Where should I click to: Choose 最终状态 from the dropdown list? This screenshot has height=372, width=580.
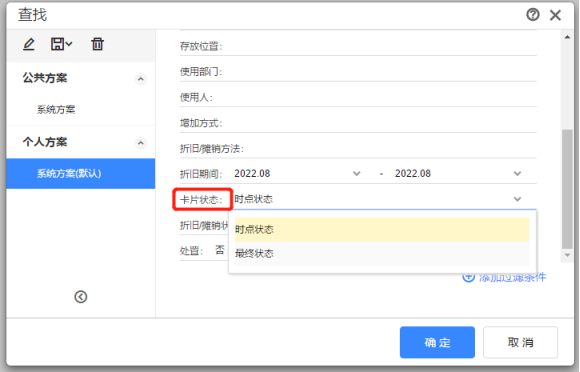382,254
